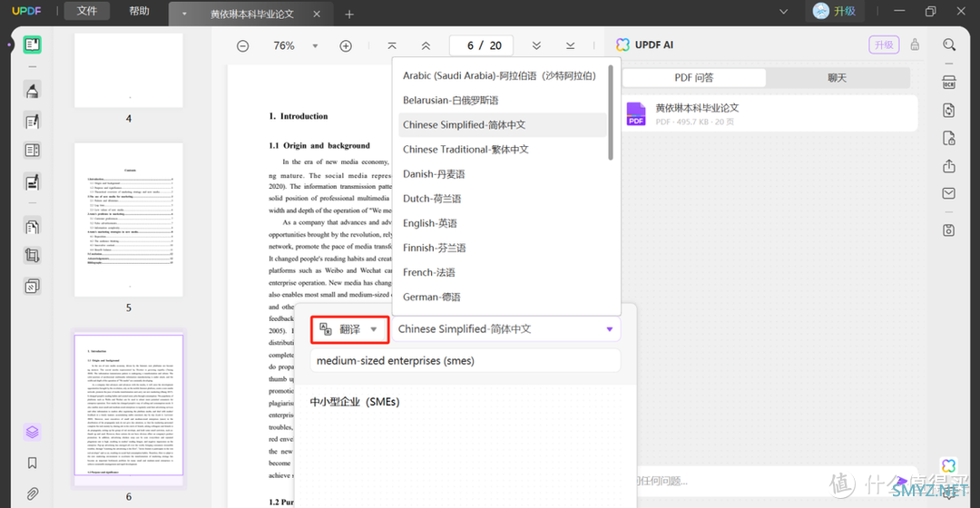Open the 黄依琳本科毕业论文 PDF file card
The width and height of the screenshot is (980, 508).
coord(770,113)
